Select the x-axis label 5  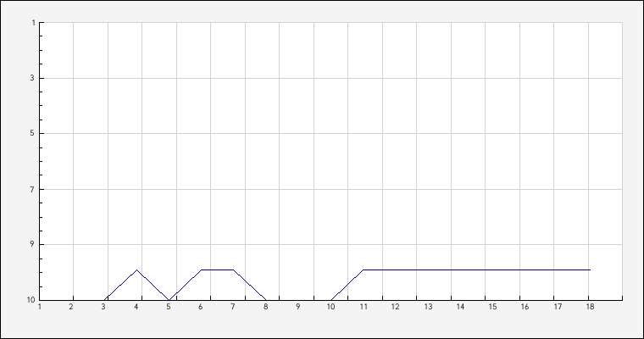169,307
